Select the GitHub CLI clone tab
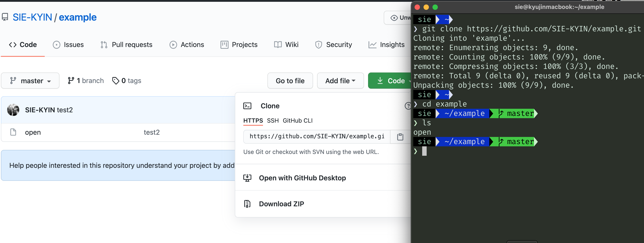The width and height of the screenshot is (644, 243). coord(297,121)
